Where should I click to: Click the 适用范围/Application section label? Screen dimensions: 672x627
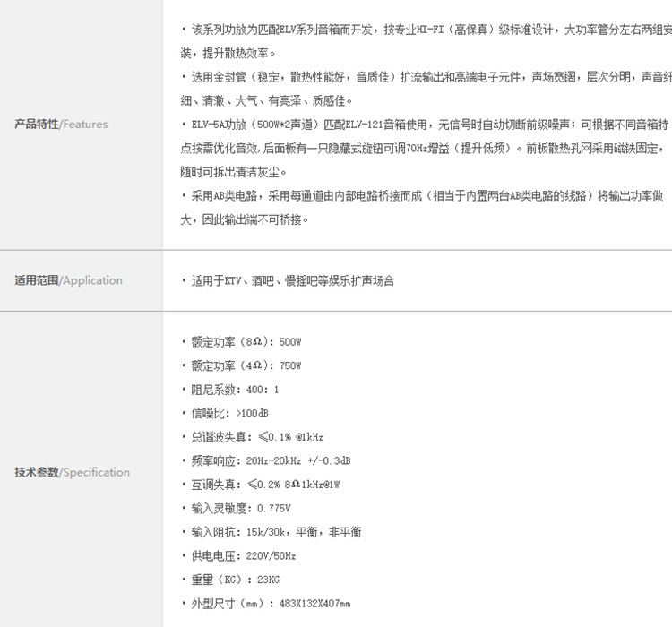pyautogui.click(x=68, y=280)
